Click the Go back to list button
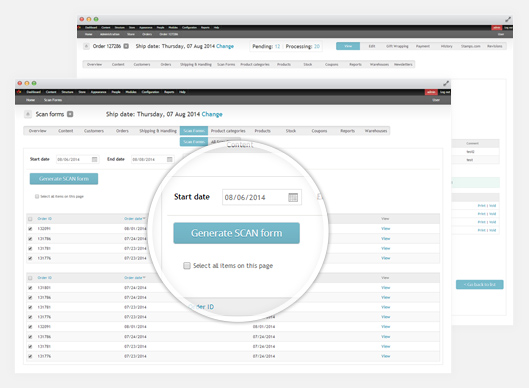This screenshot has height=388, width=529. click(479, 284)
